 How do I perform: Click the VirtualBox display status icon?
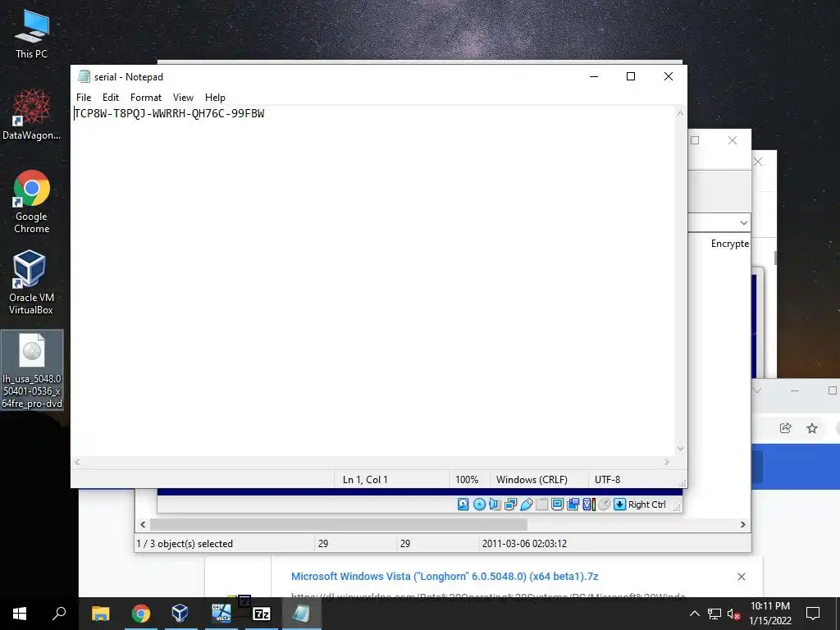point(557,504)
